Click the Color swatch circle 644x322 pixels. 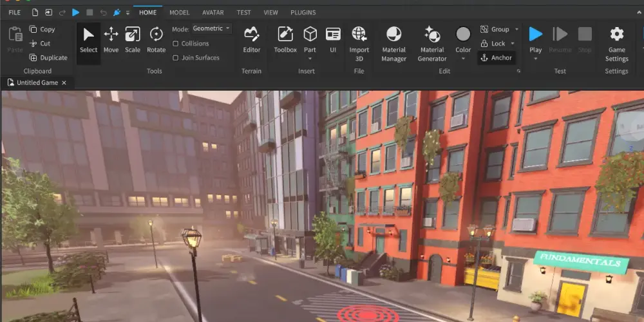click(x=463, y=34)
